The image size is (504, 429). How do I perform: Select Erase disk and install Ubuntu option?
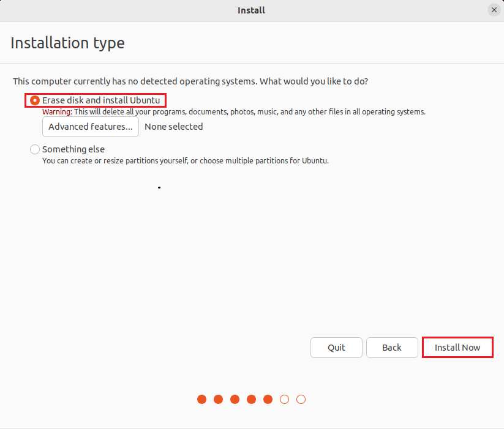(35, 100)
